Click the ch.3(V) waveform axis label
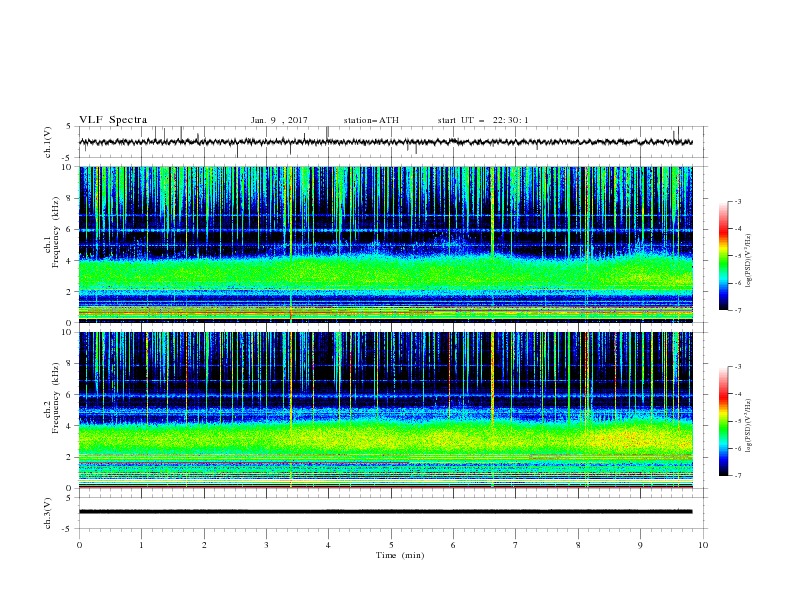 (x=48, y=514)
